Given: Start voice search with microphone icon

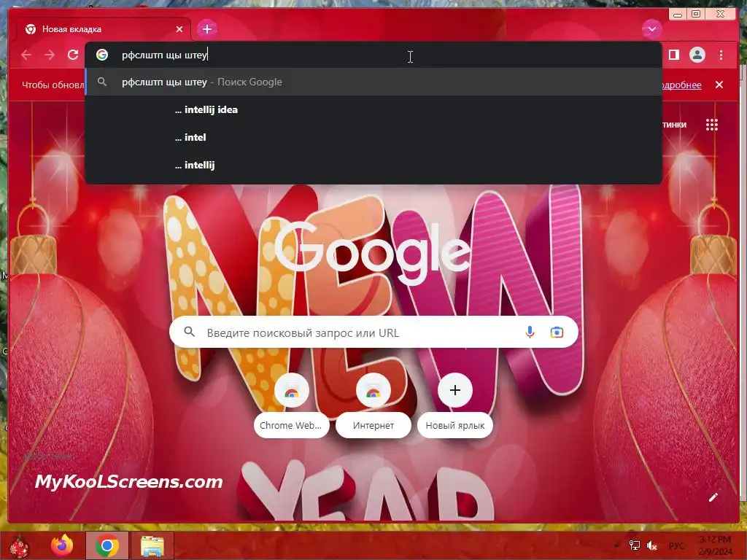Looking at the screenshot, I should [x=530, y=332].
